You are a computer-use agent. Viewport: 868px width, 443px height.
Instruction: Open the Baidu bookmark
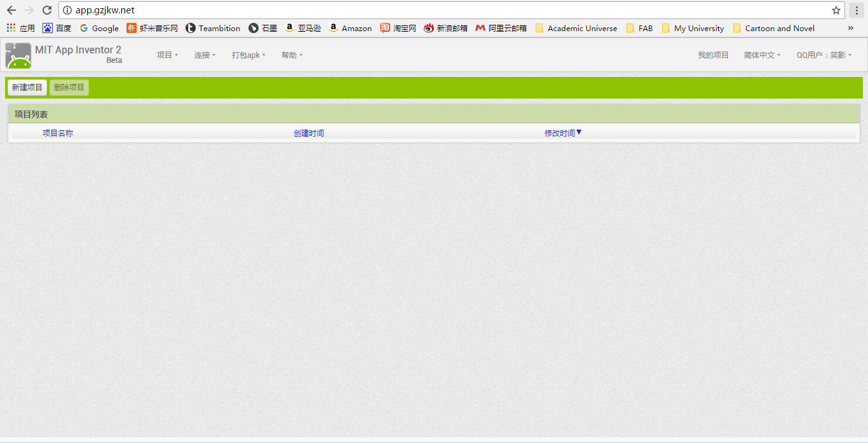[x=57, y=28]
